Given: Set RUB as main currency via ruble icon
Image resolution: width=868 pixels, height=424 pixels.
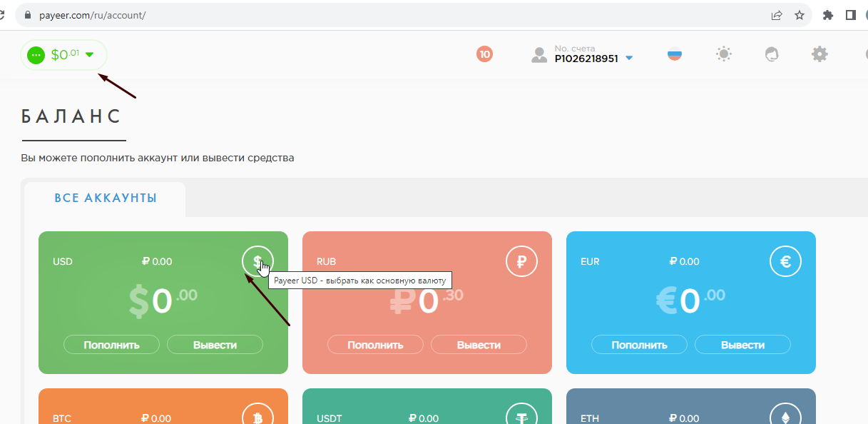Looking at the screenshot, I should tap(521, 261).
